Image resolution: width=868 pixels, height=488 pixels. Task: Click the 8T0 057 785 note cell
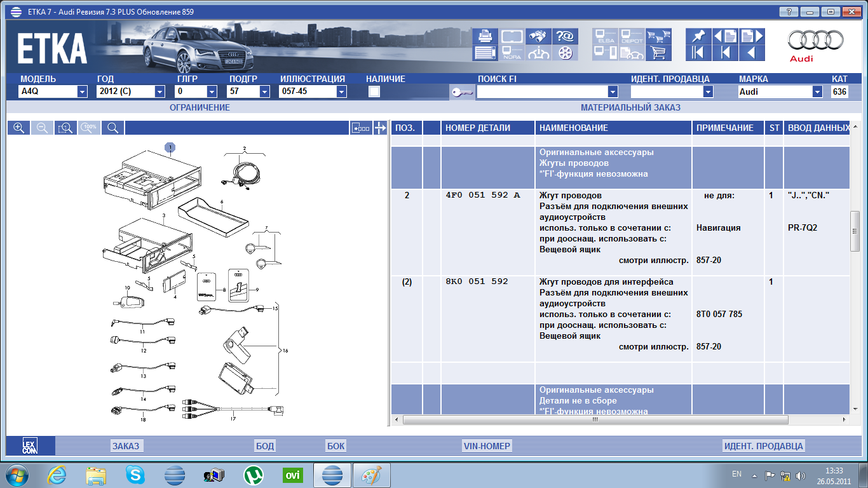[x=719, y=314]
